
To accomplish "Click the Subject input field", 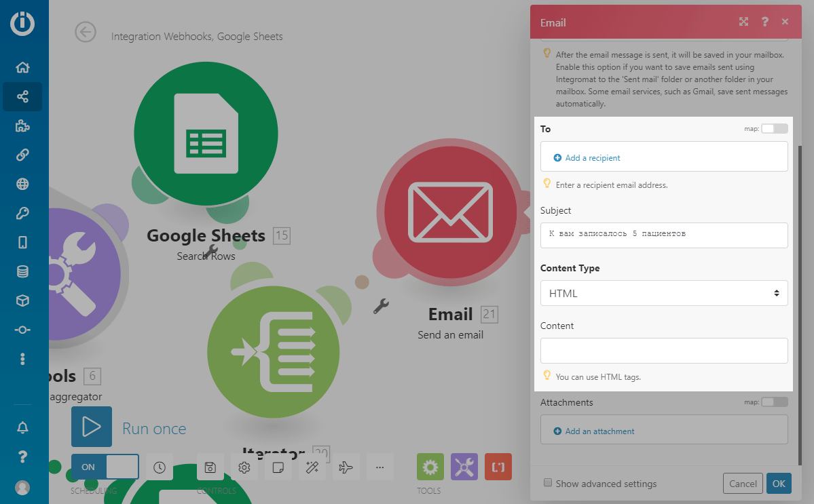I will click(663, 235).
